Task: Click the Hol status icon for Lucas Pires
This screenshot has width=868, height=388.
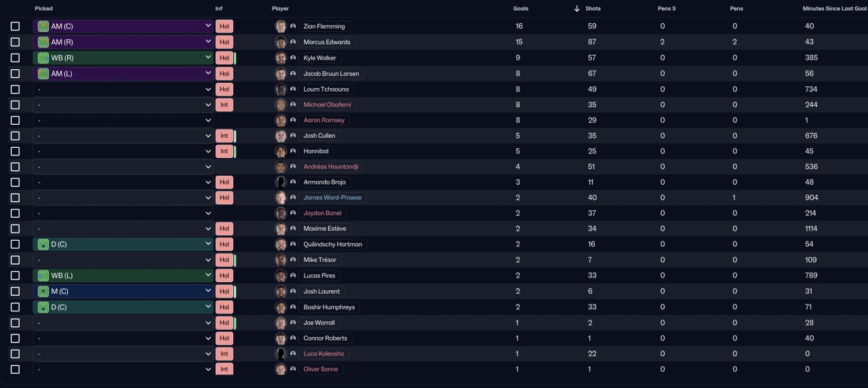Action: click(x=224, y=275)
